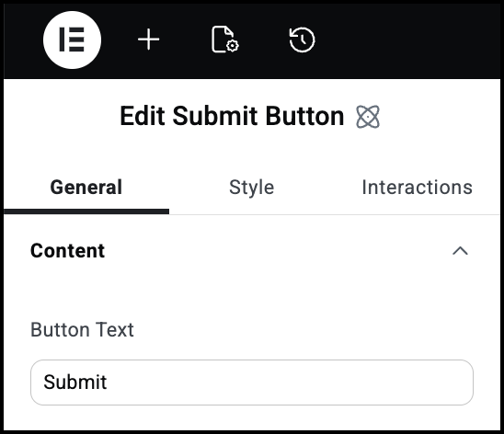The image size is (504, 434).
Task: Select the E logo circle in top bar
Action: pyautogui.click(x=72, y=40)
